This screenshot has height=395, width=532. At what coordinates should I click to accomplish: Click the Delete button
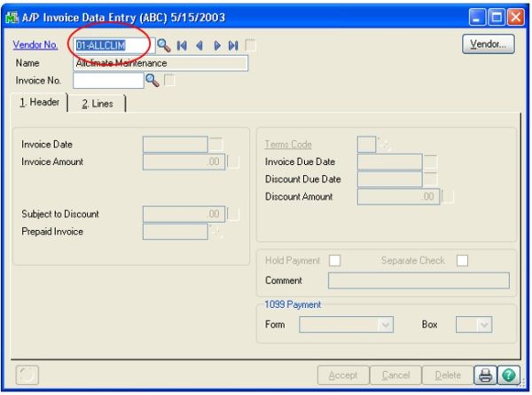[x=448, y=375]
